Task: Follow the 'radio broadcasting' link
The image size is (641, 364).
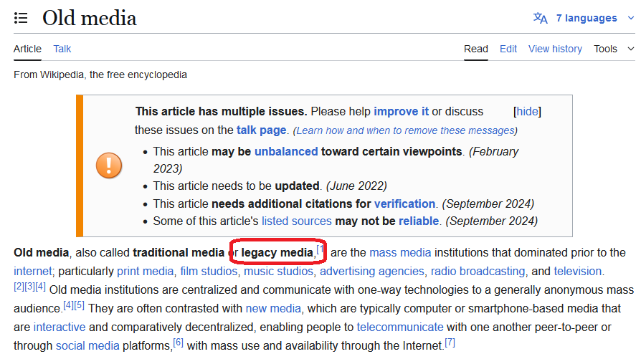Action: (x=478, y=272)
